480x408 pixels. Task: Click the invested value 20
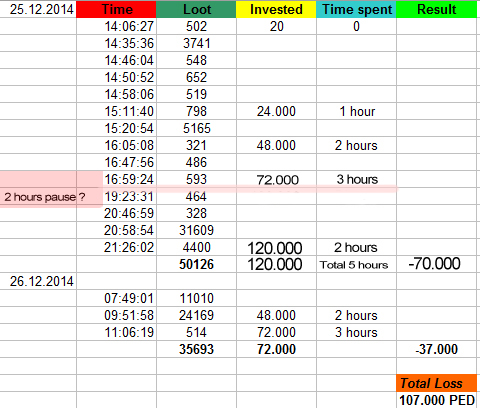tap(277, 26)
